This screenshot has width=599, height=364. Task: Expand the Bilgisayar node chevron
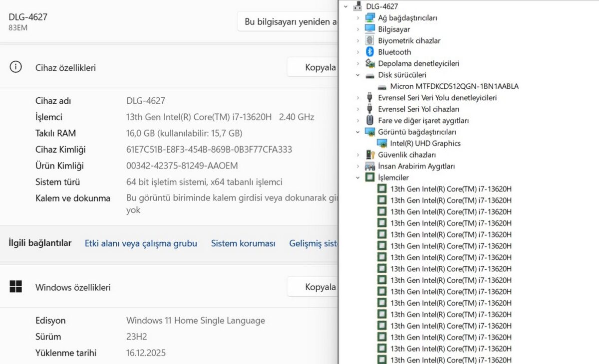coord(358,29)
